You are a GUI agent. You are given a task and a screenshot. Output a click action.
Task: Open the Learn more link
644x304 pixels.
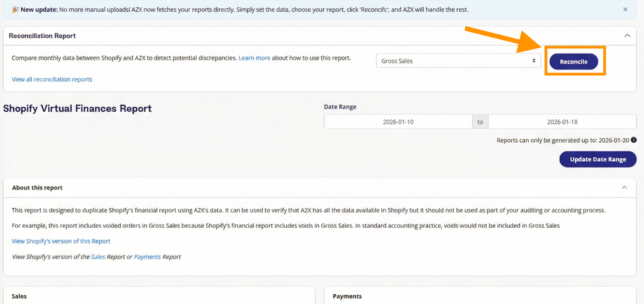254,58
